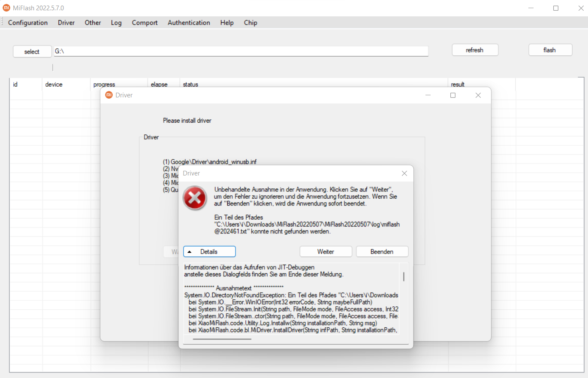588x378 pixels.
Task: Minimize the MiFlash main window
Action: click(531, 8)
